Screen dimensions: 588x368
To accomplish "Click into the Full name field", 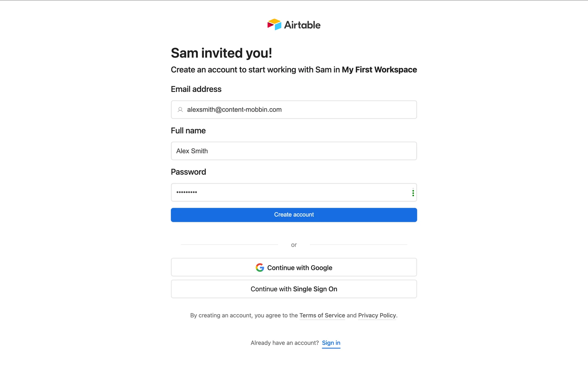I will (294, 151).
